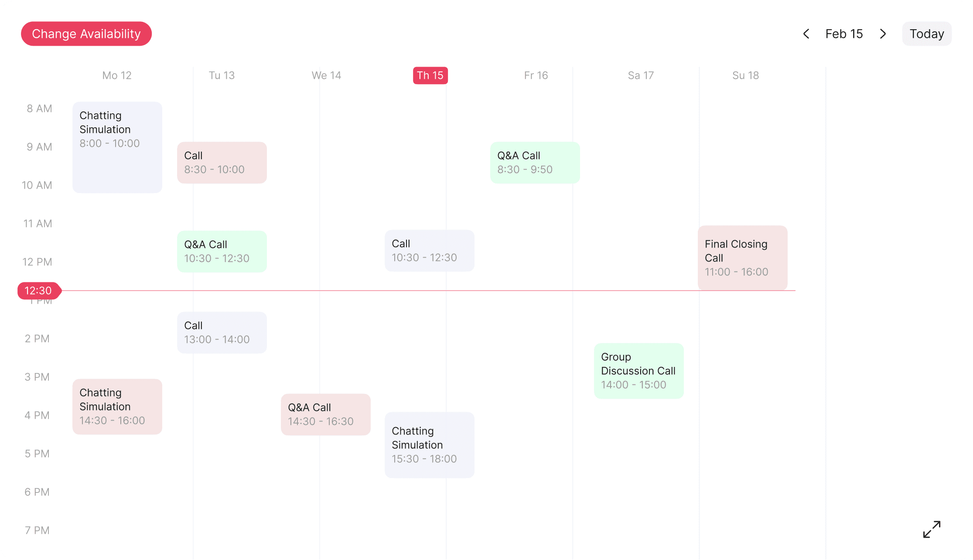Screen dimensions: 973x560
Task: Click the Feb 15 calendar header label
Action: point(844,34)
